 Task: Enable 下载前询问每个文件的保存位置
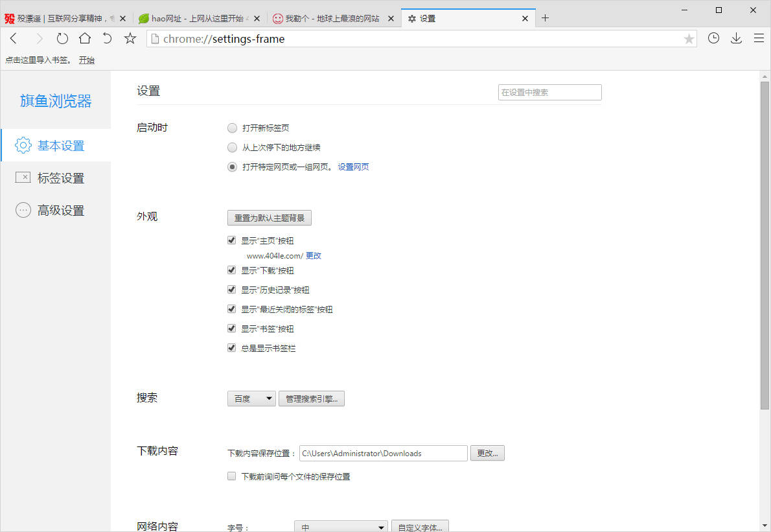coord(231,476)
